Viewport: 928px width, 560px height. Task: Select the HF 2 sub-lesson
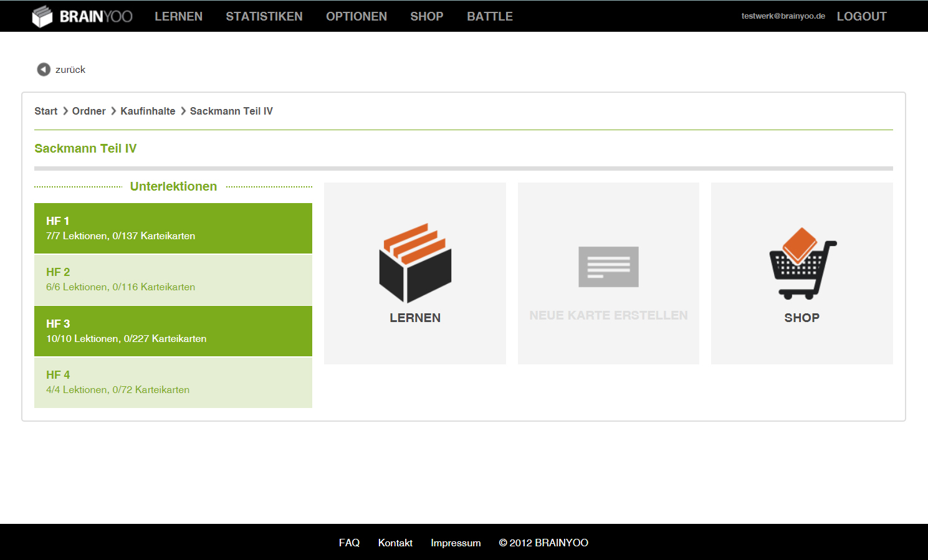[173, 280]
